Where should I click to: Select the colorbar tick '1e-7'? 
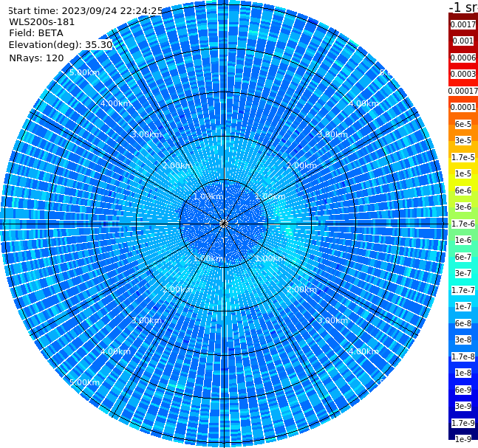[463, 306]
